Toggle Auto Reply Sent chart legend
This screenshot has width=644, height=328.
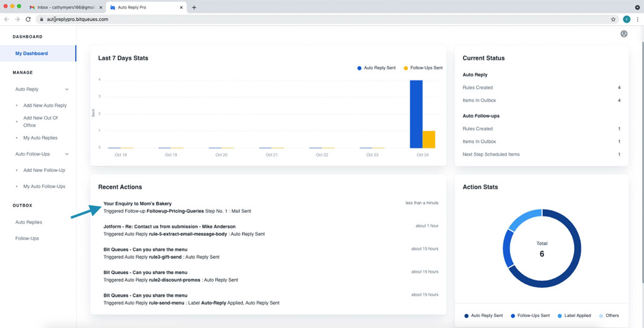point(376,68)
